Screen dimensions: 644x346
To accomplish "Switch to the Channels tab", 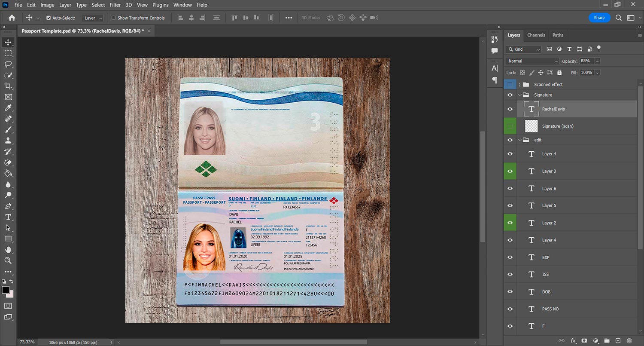I will click(x=536, y=35).
